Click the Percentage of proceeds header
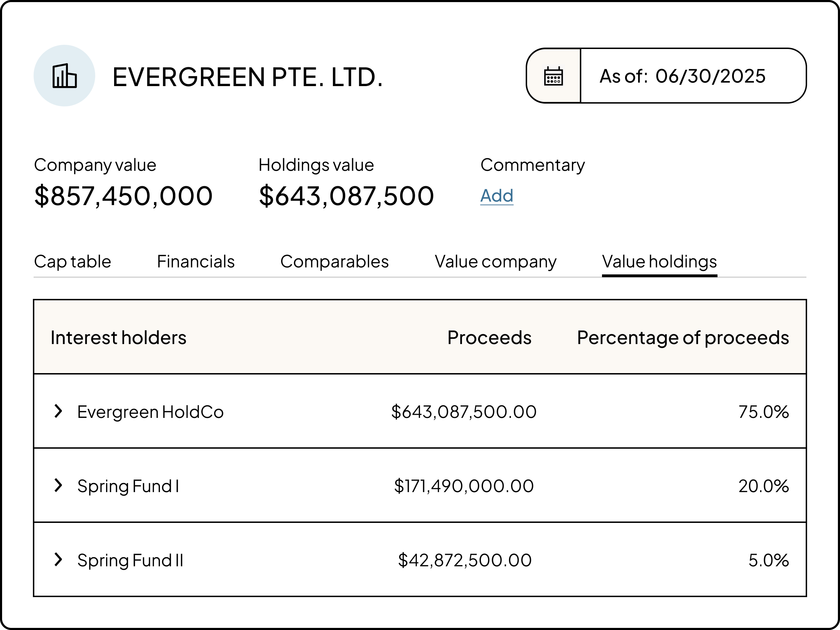Image resolution: width=840 pixels, height=630 pixels. click(x=683, y=337)
